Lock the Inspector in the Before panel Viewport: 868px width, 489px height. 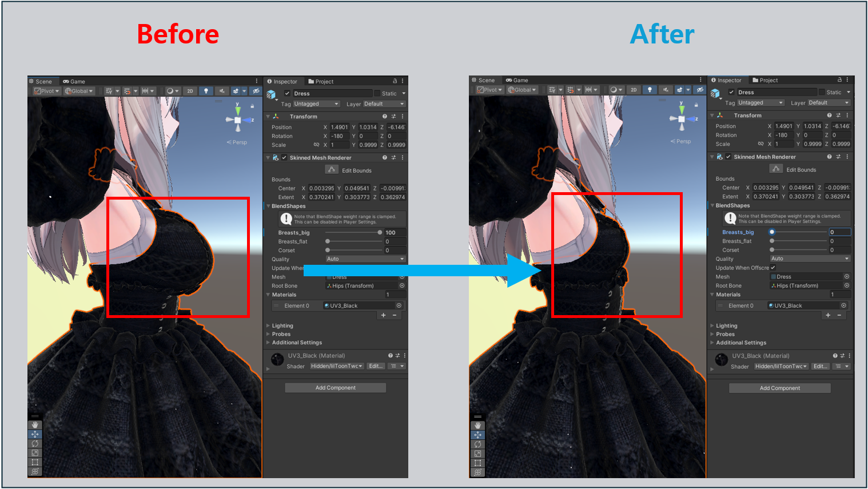tap(395, 81)
